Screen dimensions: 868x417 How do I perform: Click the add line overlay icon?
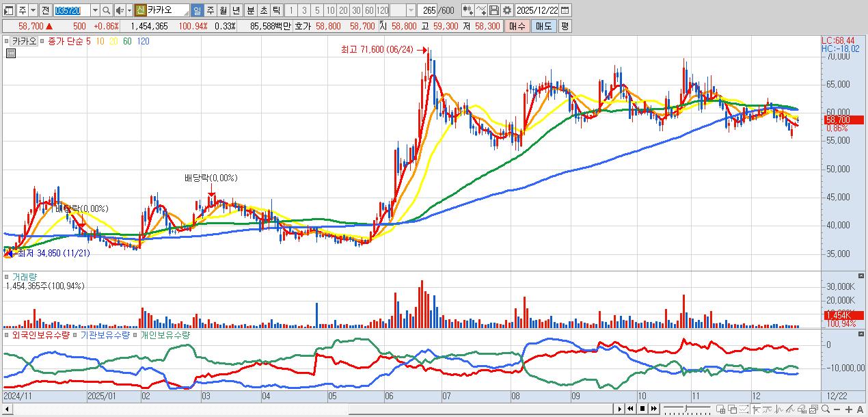pos(481,10)
